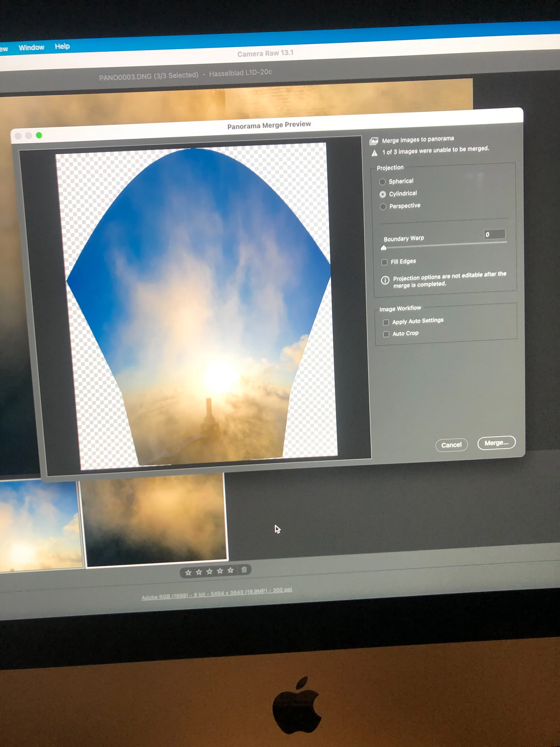560x747 pixels.
Task: Click the Boundary Warp slider handle
Action: tap(384, 248)
